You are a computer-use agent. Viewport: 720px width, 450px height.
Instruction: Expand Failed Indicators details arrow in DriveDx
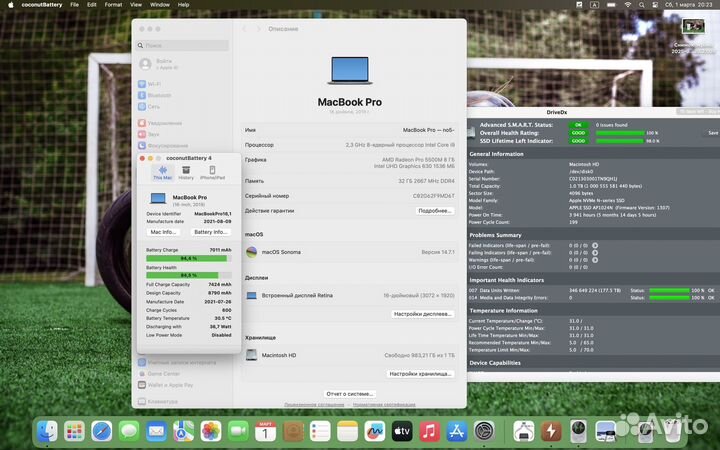click(595, 246)
